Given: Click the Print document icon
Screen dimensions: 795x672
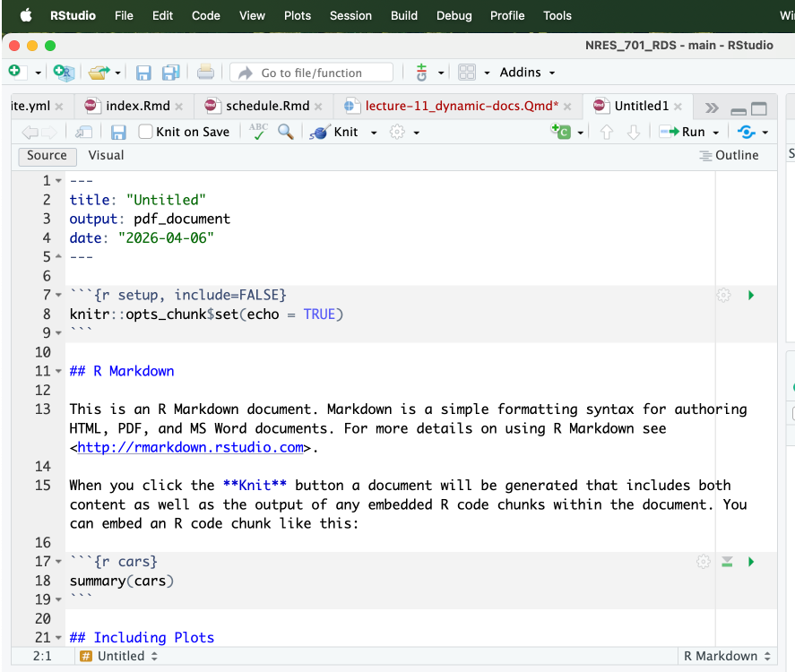Looking at the screenshot, I should [205, 73].
